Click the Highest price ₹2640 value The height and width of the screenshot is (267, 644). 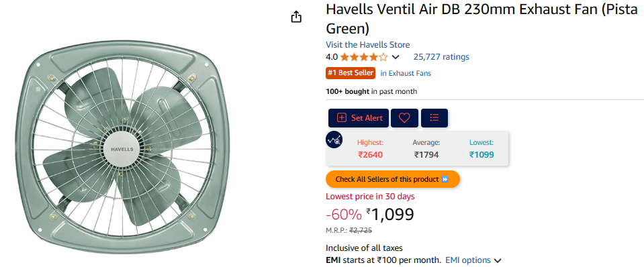pos(371,154)
